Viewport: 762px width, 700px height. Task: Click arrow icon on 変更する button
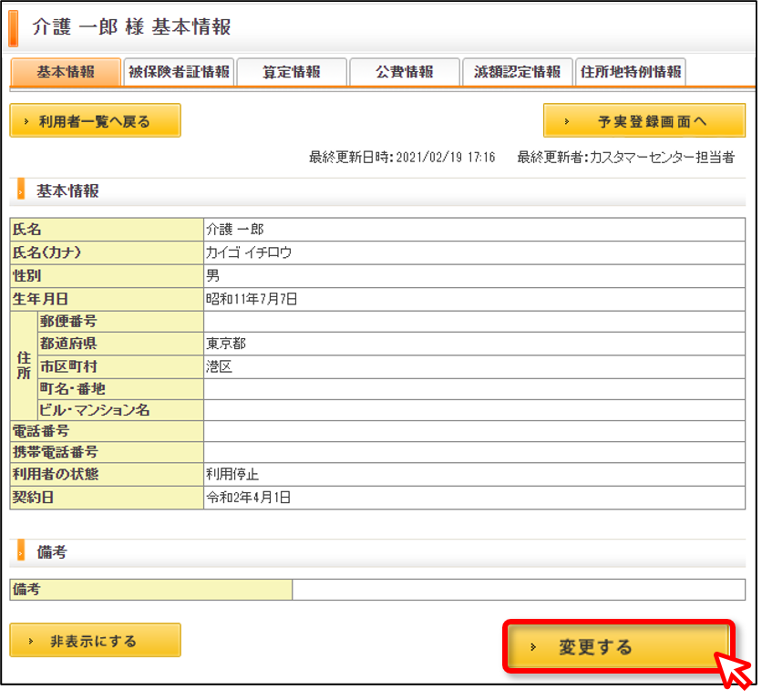[533, 647]
